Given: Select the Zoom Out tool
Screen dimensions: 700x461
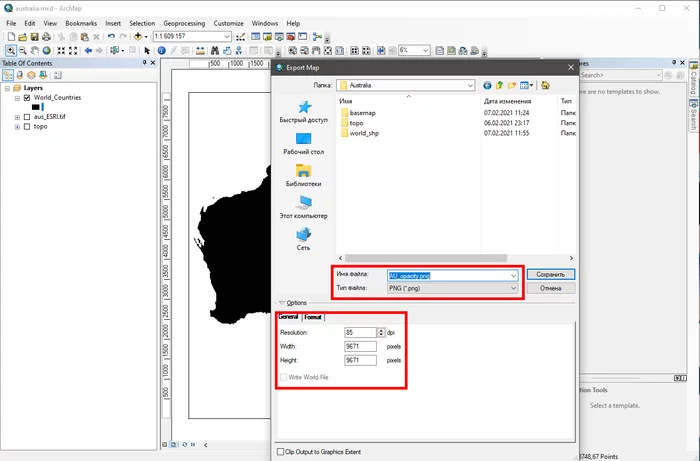Looking at the screenshot, I should point(22,50).
